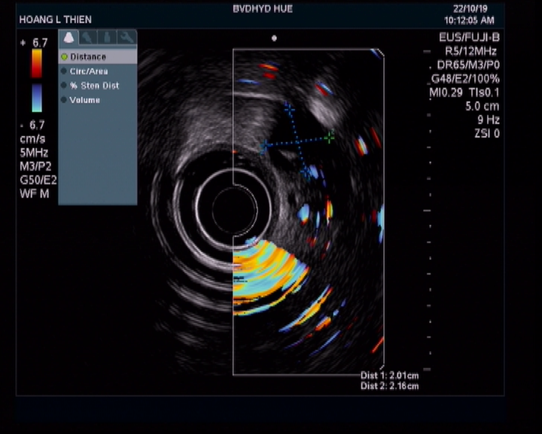Open the wrench settings tab
The width and height of the screenshot is (542, 434).
pos(127,37)
